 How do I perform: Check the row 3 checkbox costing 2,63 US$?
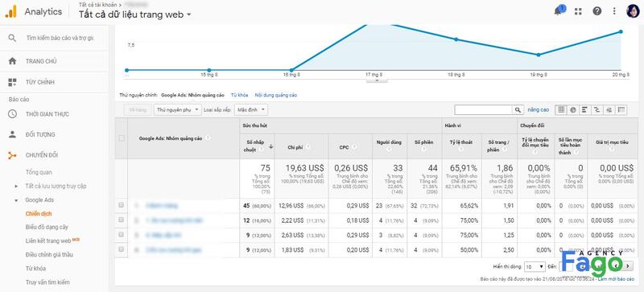(122, 235)
